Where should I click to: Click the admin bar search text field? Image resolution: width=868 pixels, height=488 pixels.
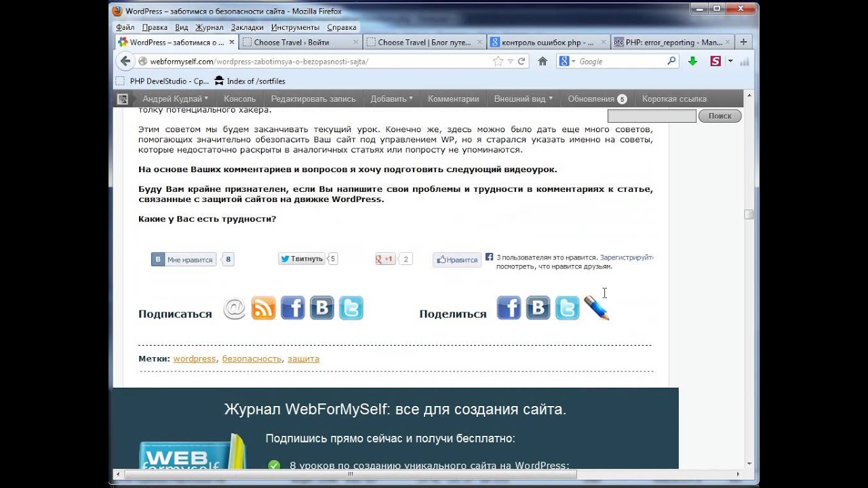click(x=652, y=116)
